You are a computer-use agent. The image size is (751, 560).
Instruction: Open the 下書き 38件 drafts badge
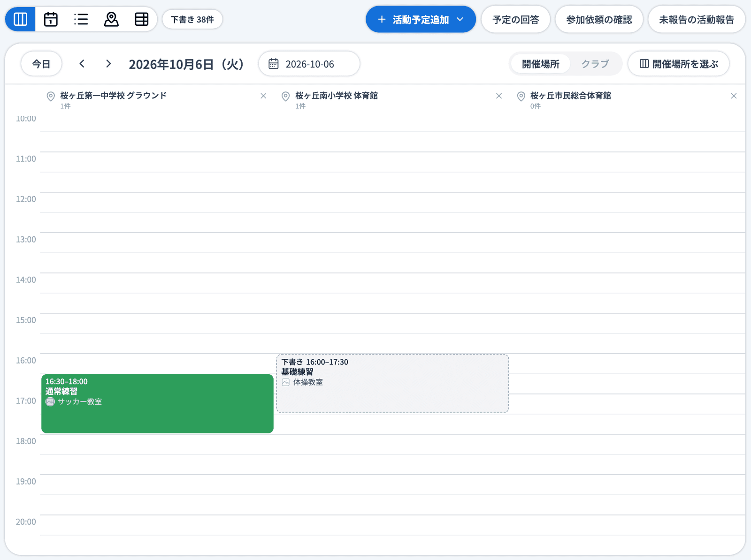pos(192,19)
